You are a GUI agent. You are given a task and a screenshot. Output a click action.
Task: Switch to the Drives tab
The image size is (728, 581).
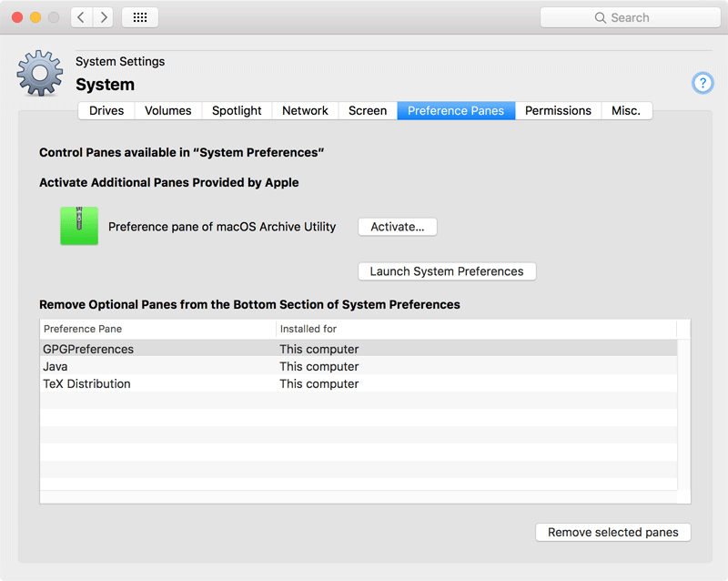106,110
